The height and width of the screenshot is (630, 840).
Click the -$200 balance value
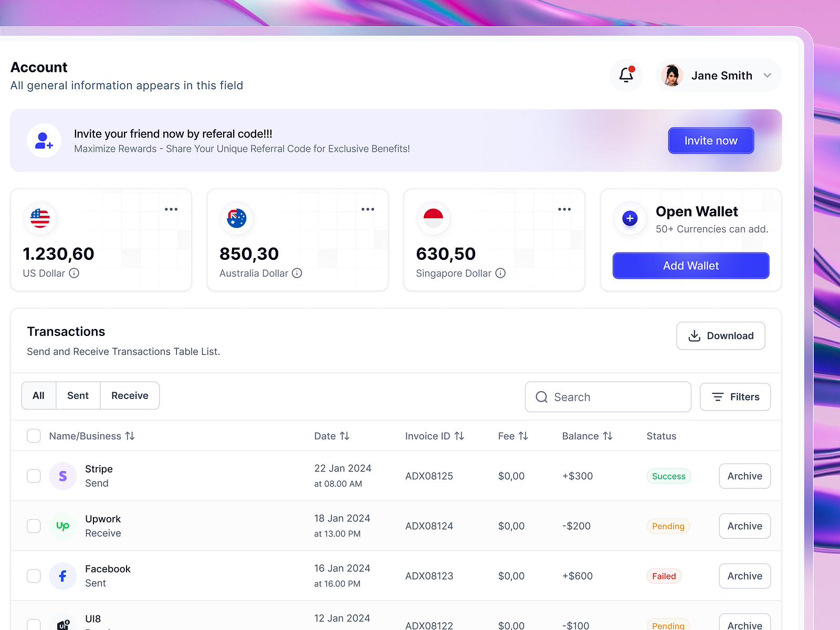576,526
